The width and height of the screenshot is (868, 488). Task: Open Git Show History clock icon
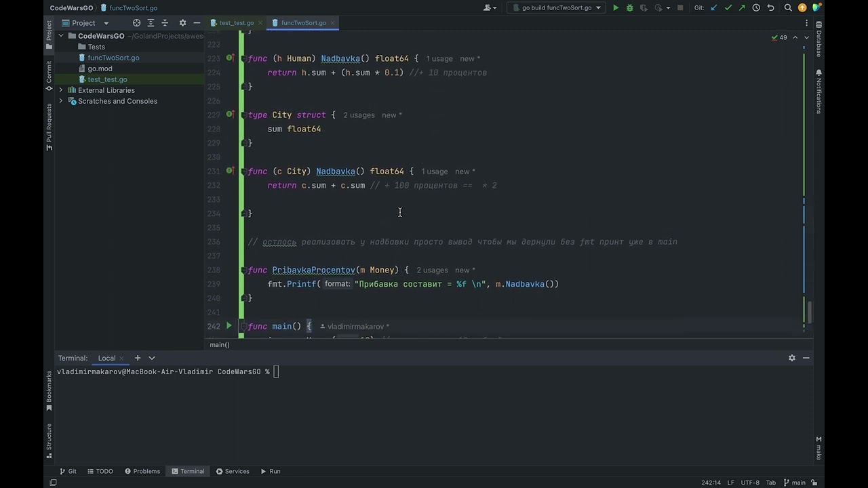pyautogui.click(x=756, y=8)
